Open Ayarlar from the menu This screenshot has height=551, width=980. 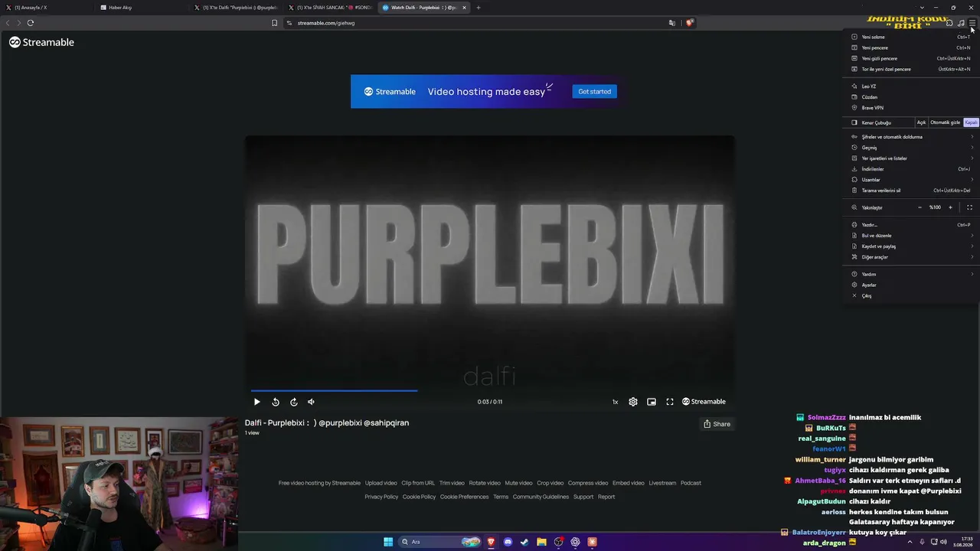(911, 285)
